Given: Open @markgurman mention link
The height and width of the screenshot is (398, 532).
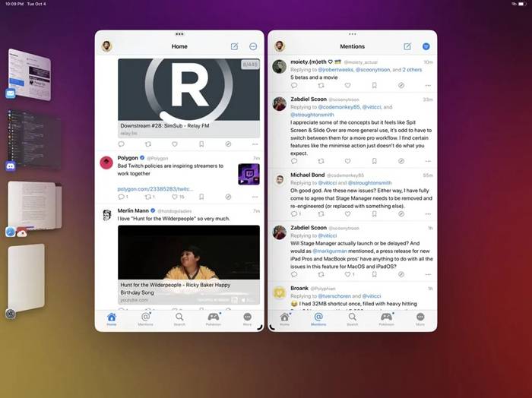Looking at the screenshot, I should [x=329, y=251].
